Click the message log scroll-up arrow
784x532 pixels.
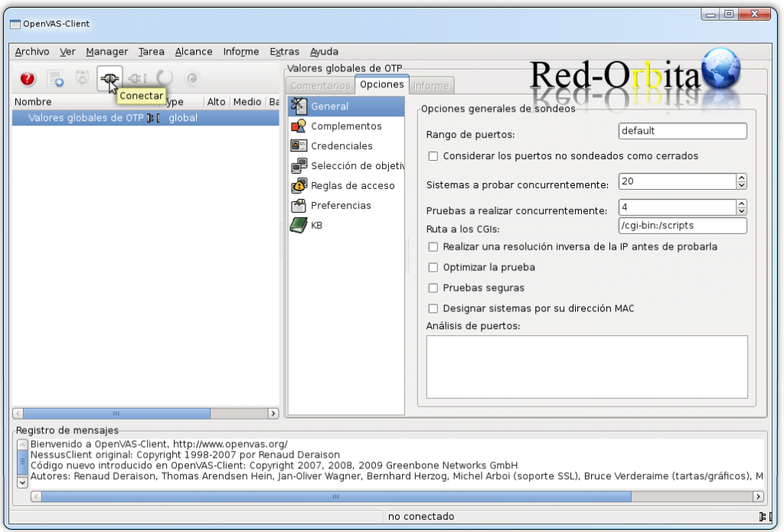point(22,445)
